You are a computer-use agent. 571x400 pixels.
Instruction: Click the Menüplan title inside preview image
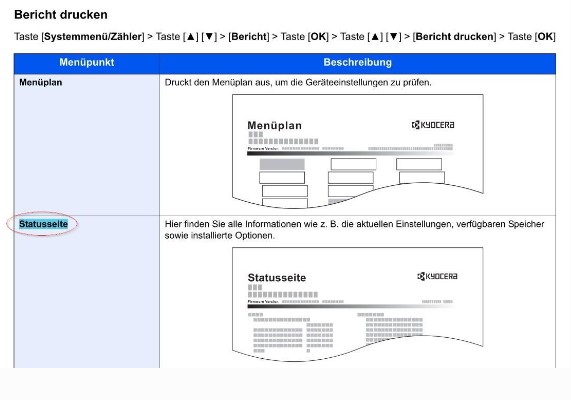(x=275, y=126)
